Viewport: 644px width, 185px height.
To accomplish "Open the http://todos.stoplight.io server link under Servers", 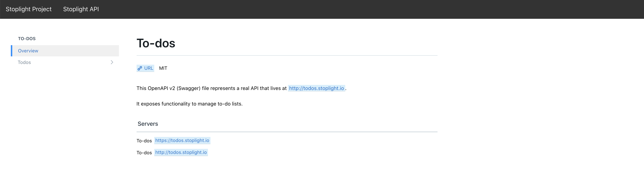I will point(181,152).
